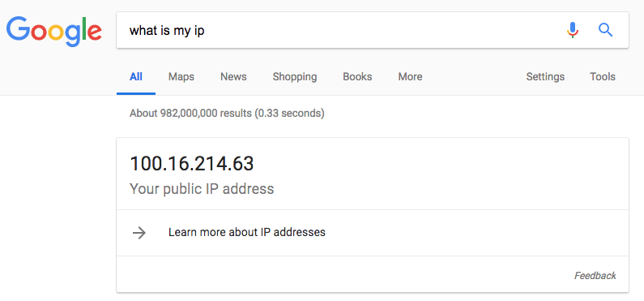Click the empty space in the search box after the query

click(x=382, y=31)
